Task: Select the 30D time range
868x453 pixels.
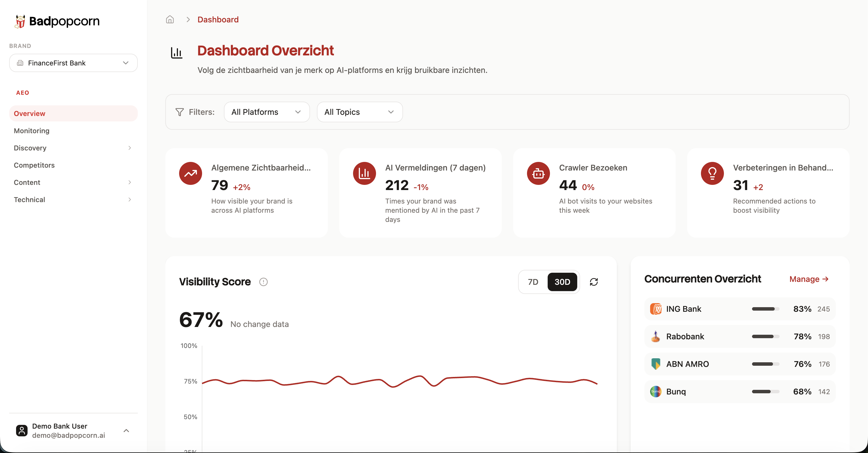Action: click(562, 282)
